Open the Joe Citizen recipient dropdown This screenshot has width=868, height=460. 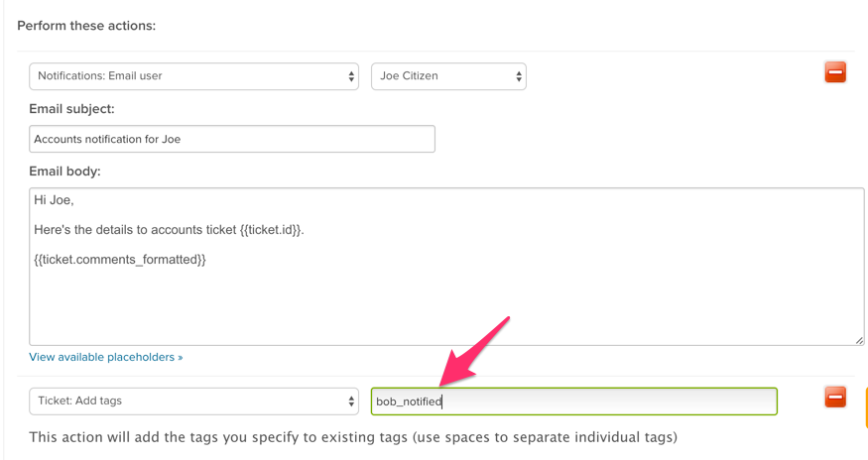click(x=448, y=76)
